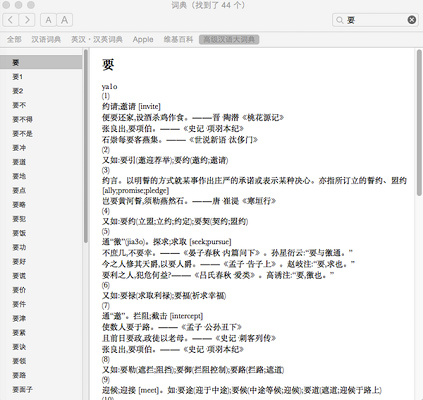Switch to the Apple dictionary tab
This screenshot has width=423, height=400.
click(143, 39)
